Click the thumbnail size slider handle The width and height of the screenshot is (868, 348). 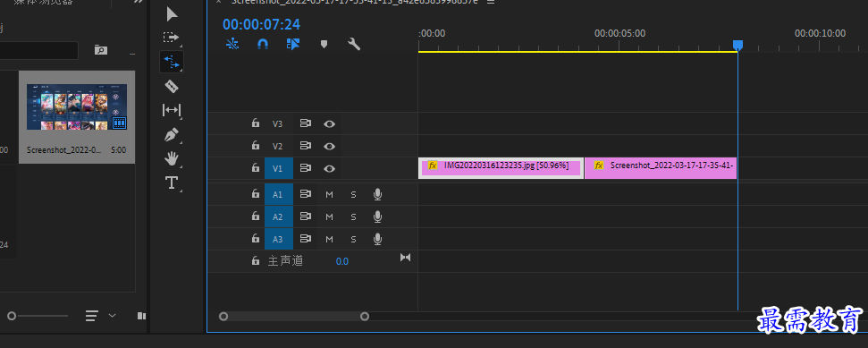pos(12,316)
